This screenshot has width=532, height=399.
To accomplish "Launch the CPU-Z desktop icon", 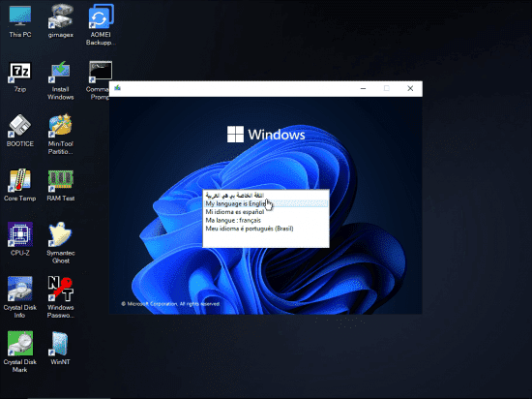I will [x=20, y=238].
